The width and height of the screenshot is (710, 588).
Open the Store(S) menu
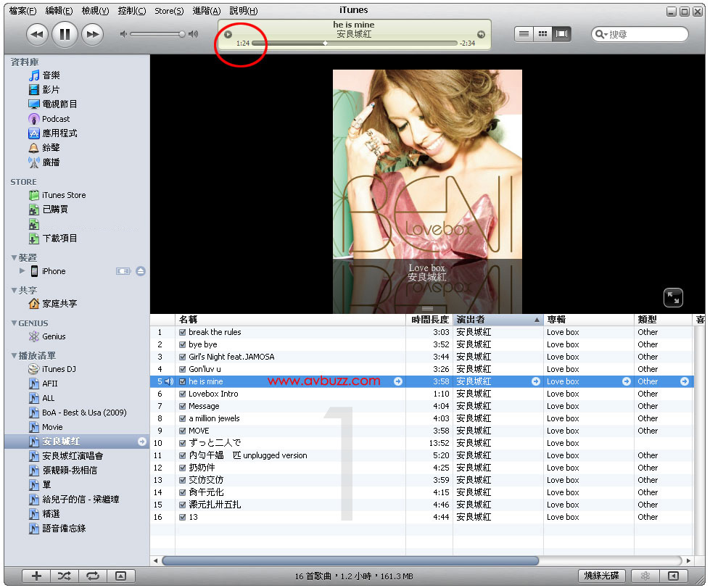pos(169,11)
